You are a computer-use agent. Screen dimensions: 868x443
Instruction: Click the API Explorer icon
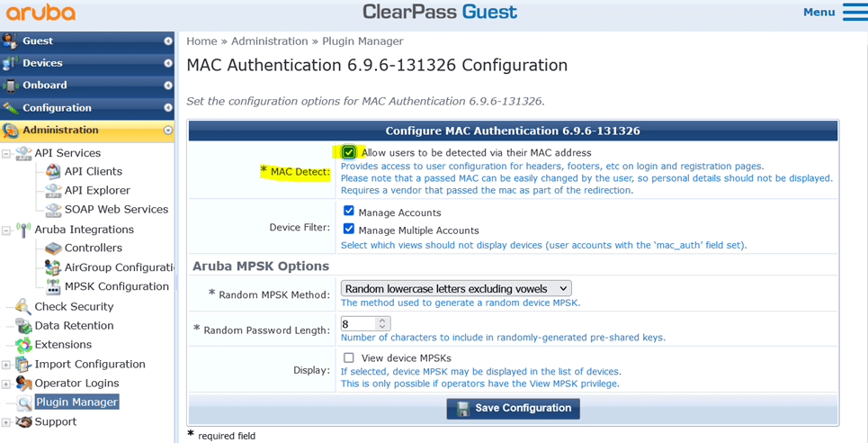(x=53, y=190)
